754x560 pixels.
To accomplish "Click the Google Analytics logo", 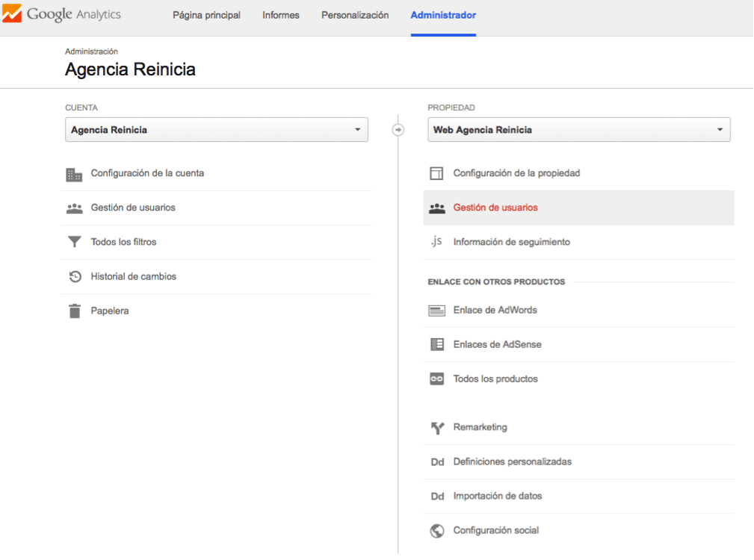I will tap(61, 15).
